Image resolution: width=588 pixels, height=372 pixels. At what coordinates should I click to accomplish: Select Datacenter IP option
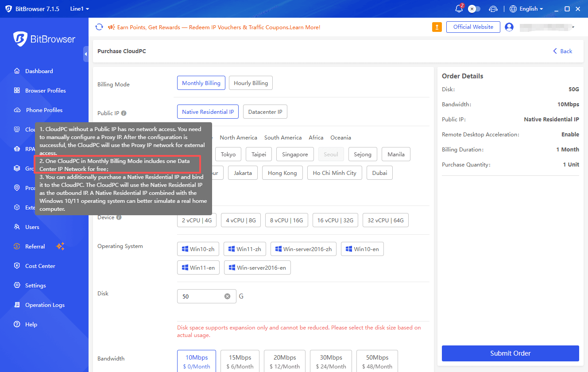click(265, 112)
